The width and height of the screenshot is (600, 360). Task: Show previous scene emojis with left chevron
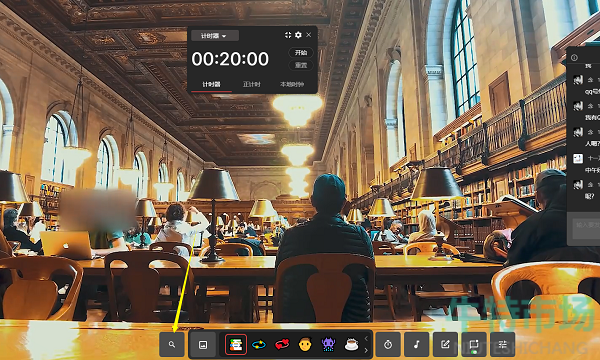366,338
